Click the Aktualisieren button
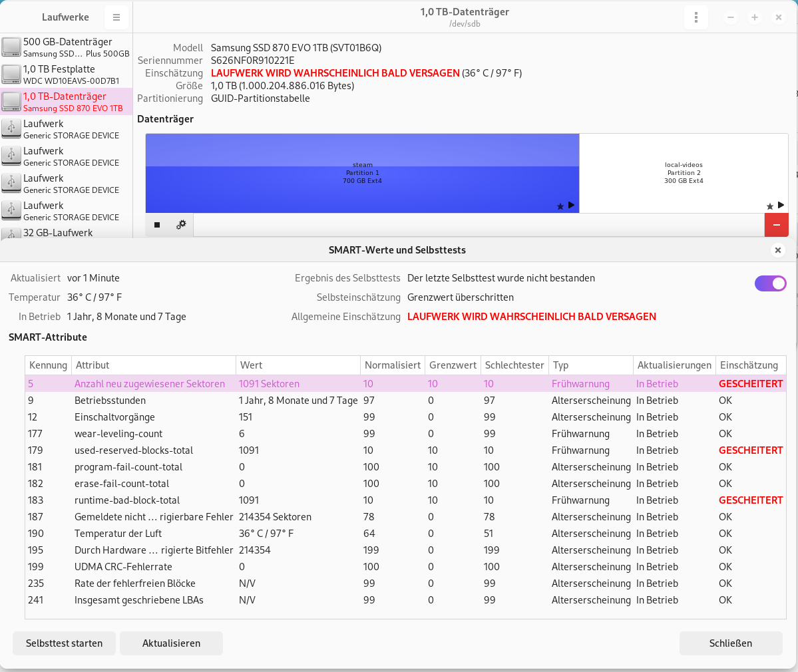The height and width of the screenshot is (672, 798). pyautogui.click(x=172, y=643)
